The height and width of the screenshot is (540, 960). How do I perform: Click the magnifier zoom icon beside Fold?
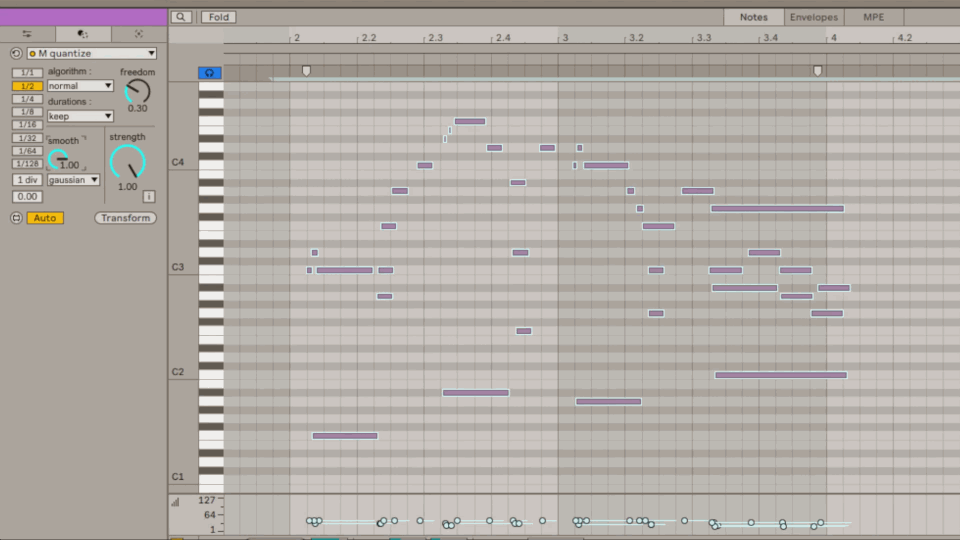pyautogui.click(x=181, y=17)
